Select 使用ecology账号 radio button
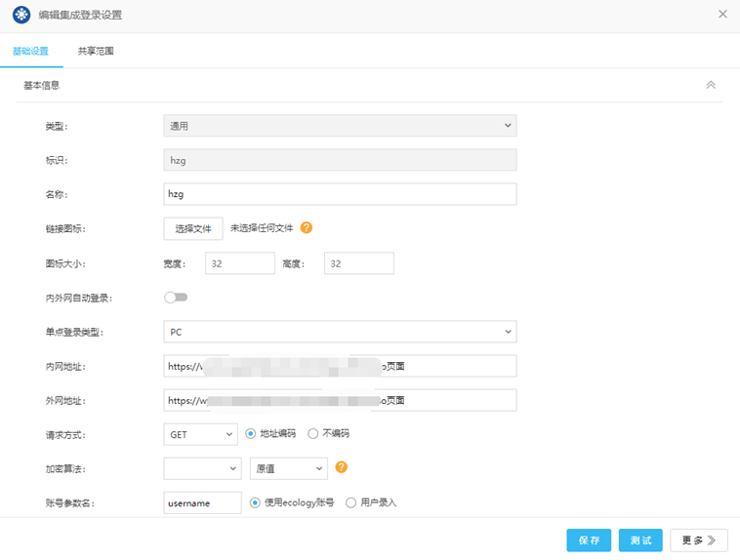Viewport: 740px width, 560px height. [x=256, y=502]
